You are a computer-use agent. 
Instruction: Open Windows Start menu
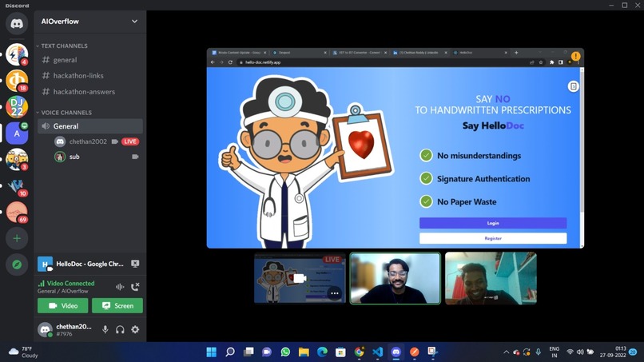click(x=212, y=352)
